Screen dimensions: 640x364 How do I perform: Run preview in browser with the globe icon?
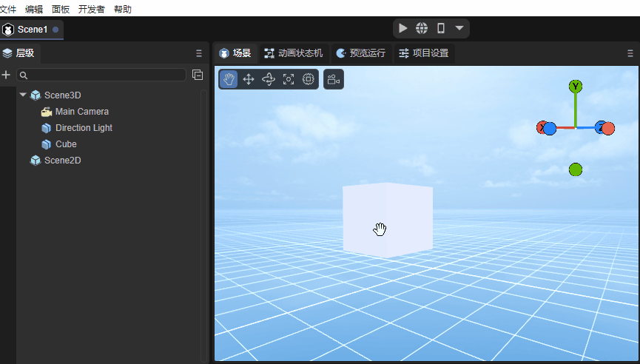click(x=422, y=28)
